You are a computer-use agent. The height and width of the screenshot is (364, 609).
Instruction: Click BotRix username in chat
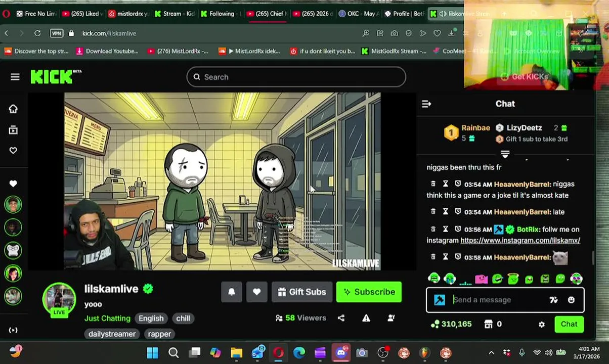click(x=528, y=229)
